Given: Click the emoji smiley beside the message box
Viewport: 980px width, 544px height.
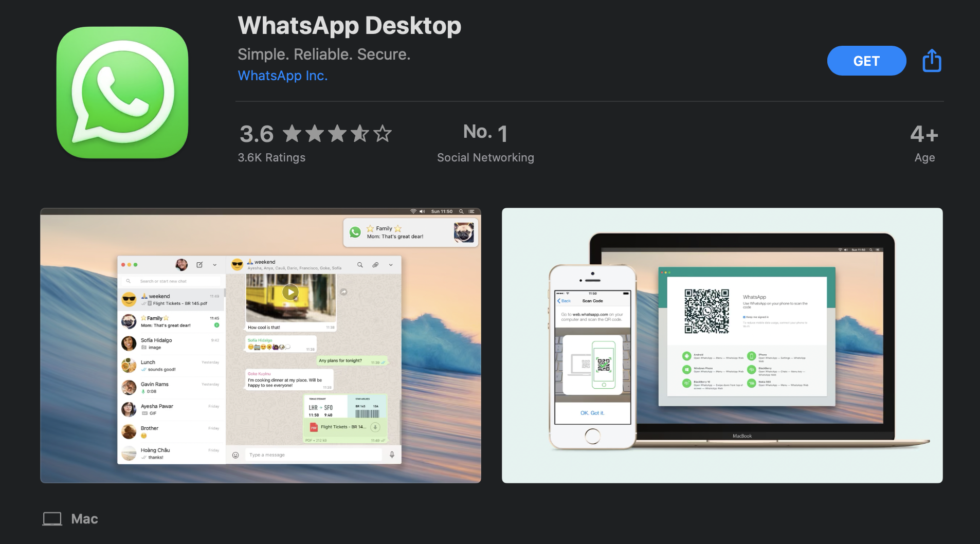Looking at the screenshot, I should pos(235,455).
